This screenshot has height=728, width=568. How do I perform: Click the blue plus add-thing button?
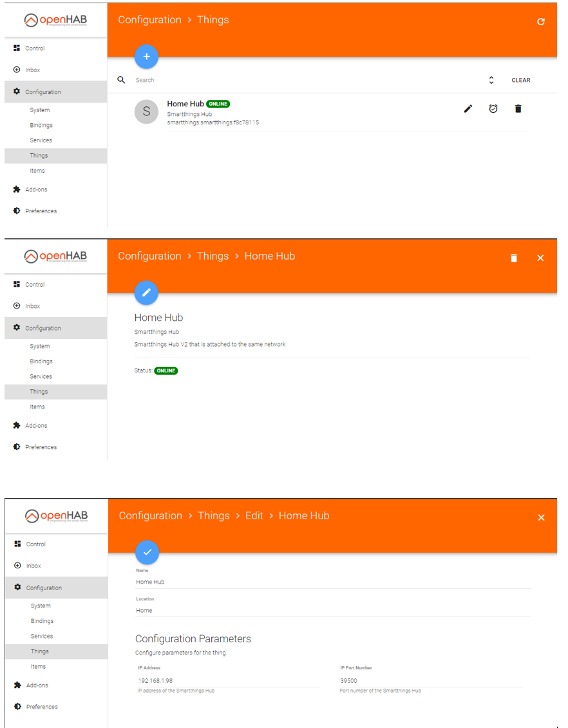pyautogui.click(x=146, y=57)
